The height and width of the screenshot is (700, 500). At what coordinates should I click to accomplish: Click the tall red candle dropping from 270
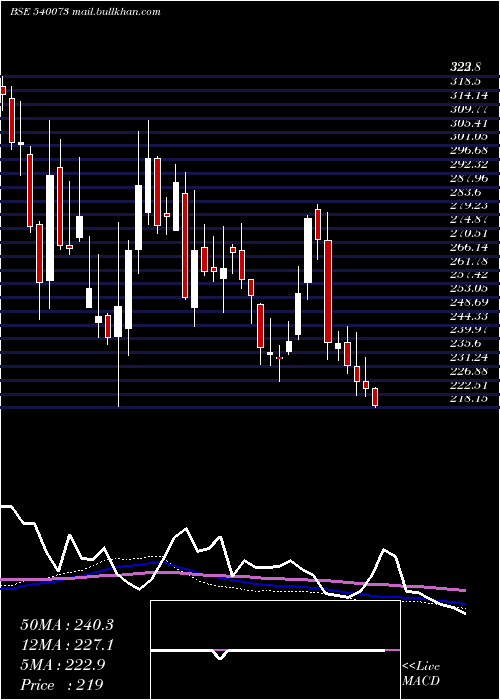[328, 291]
